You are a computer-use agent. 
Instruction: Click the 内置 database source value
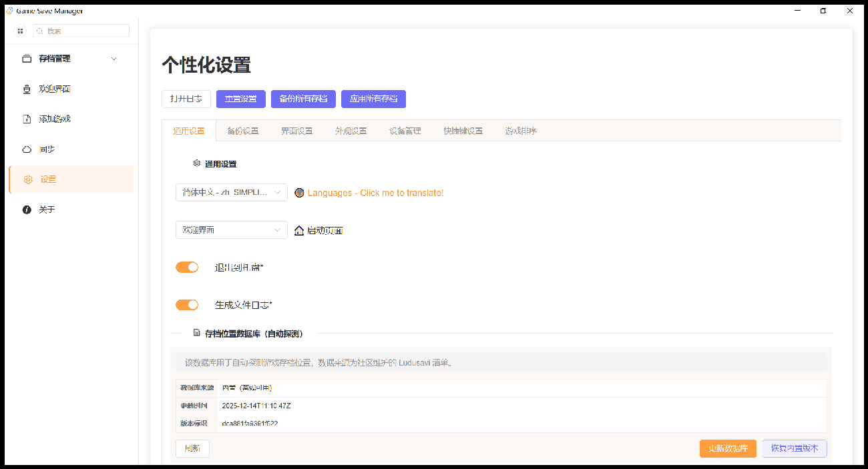click(247, 388)
